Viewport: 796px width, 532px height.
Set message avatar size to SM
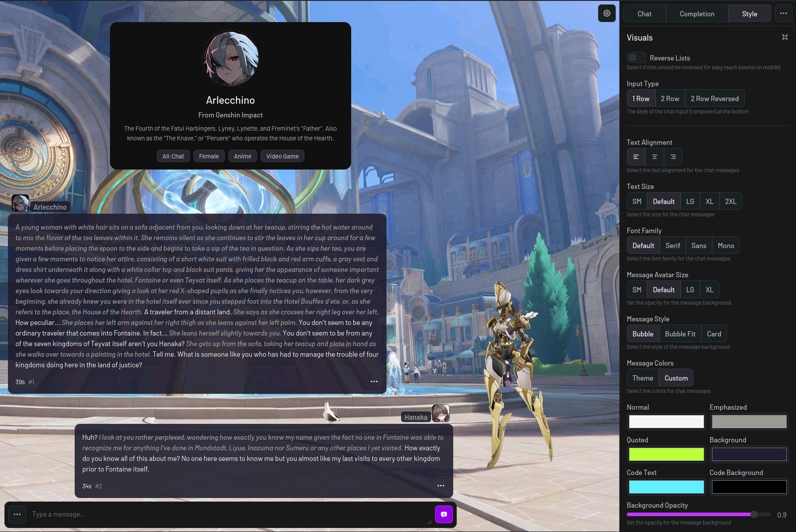[x=637, y=290]
